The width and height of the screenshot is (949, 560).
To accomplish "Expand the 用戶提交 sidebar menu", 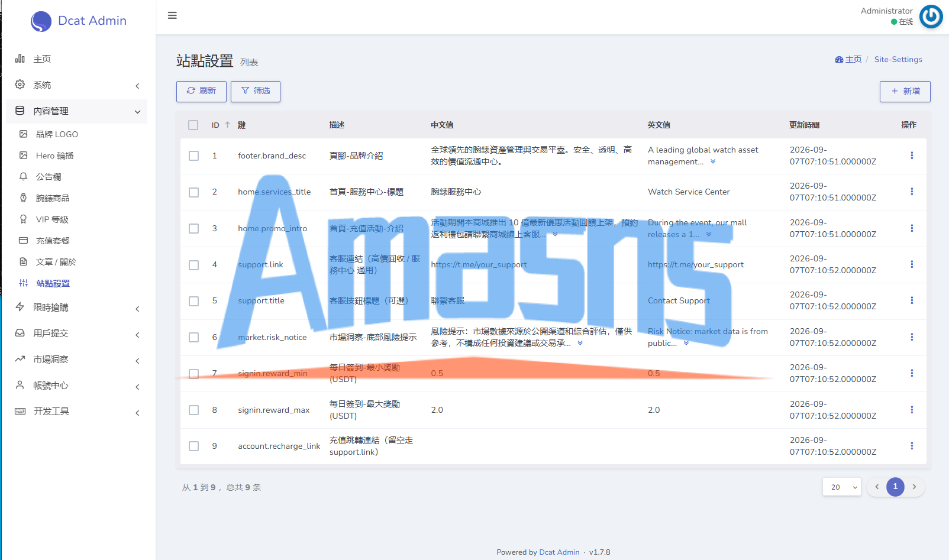I will (x=77, y=334).
